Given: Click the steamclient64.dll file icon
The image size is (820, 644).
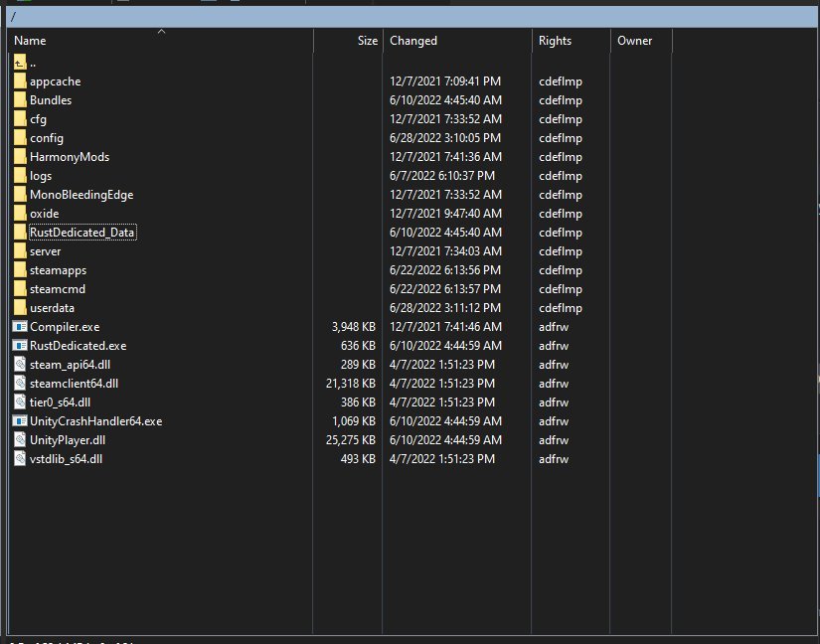Looking at the screenshot, I should point(20,384).
